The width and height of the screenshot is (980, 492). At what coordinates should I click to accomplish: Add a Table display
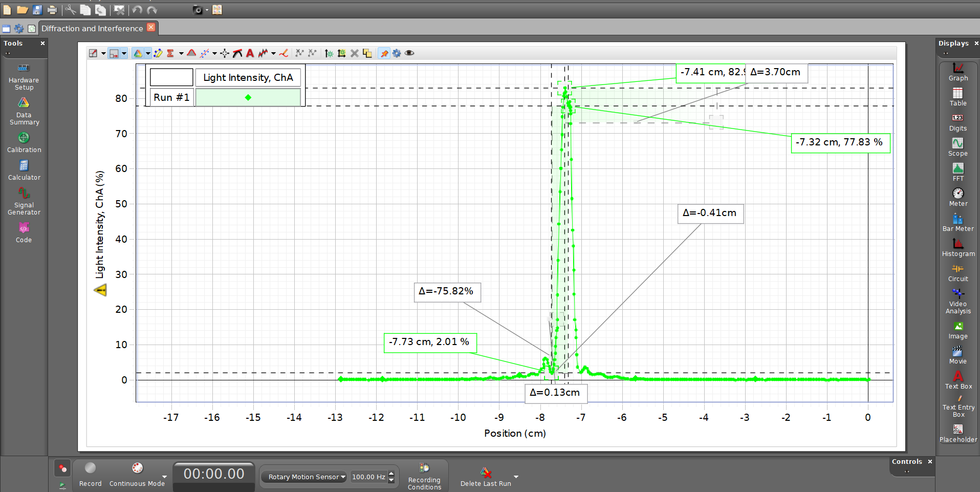[958, 97]
